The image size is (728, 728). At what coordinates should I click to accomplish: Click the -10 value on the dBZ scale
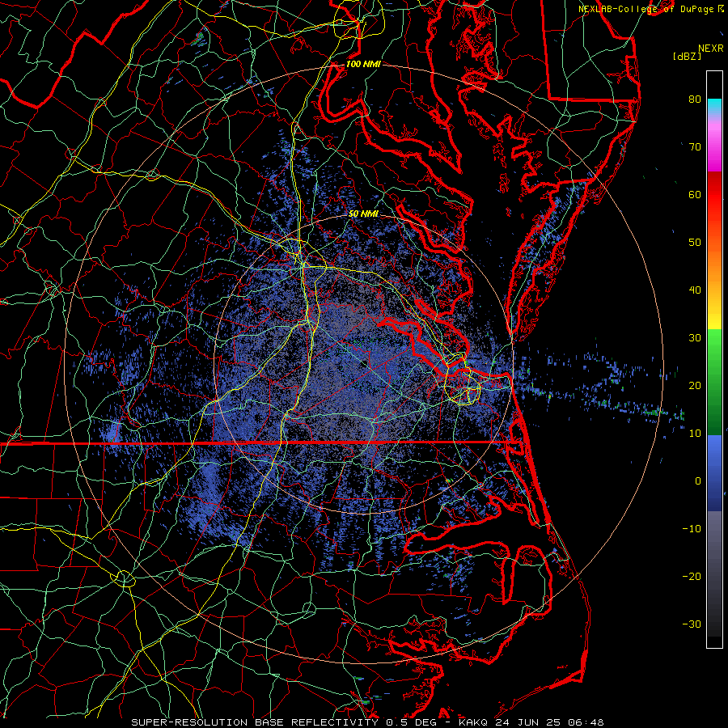692,528
